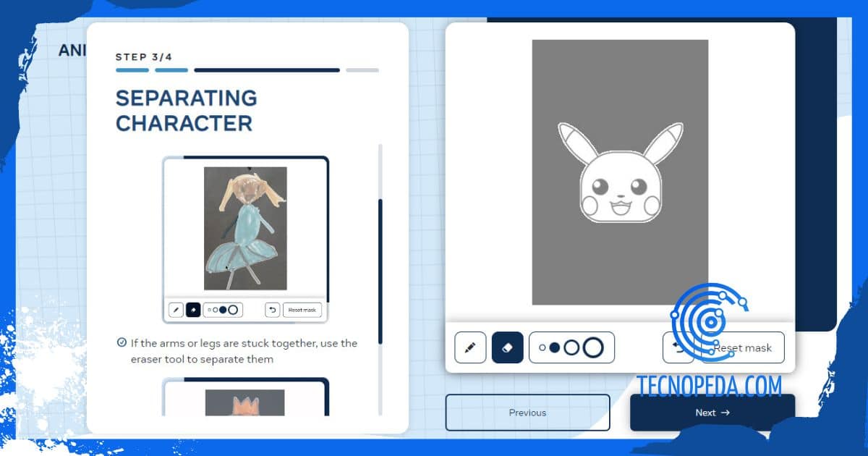Click eraser icon in tutorial image
The width and height of the screenshot is (868, 456).
(193, 310)
